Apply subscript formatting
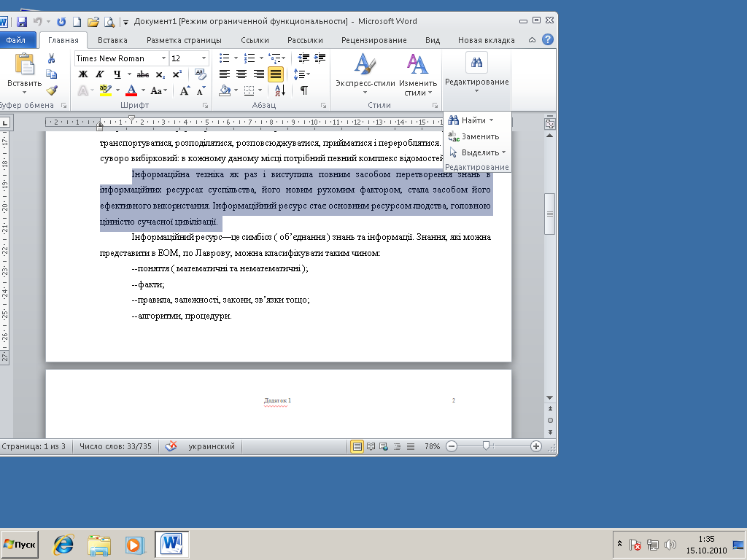Viewport: 747px width, 560px height. [160, 74]
